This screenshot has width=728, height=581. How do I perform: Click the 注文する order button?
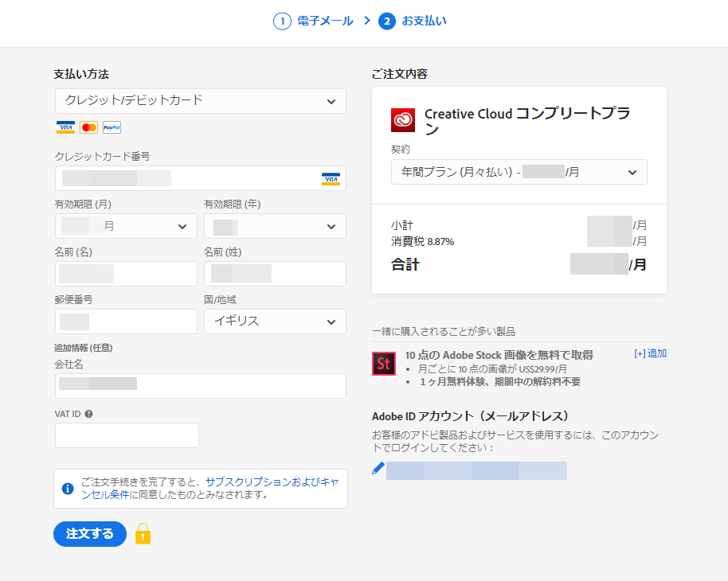tap(90, 534)
